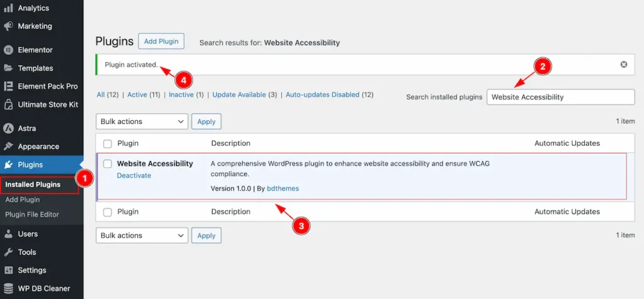Click the Description column header

click(x=231, y=143)
